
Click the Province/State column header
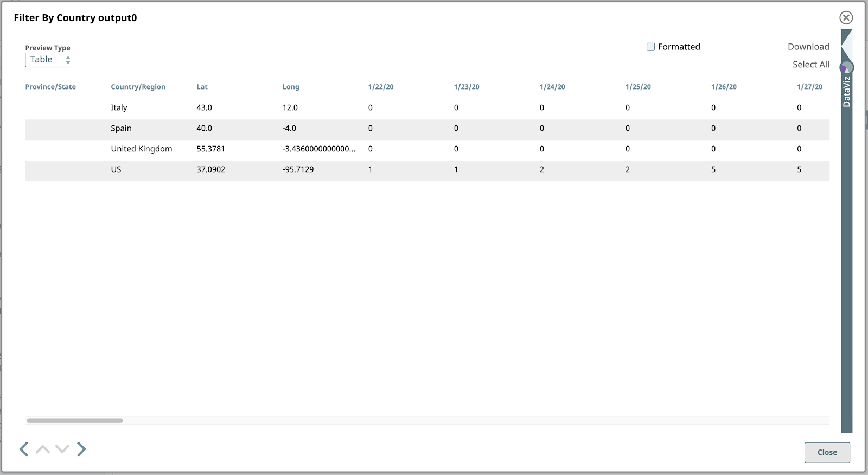pyautogui.click(x=50, y=87)
